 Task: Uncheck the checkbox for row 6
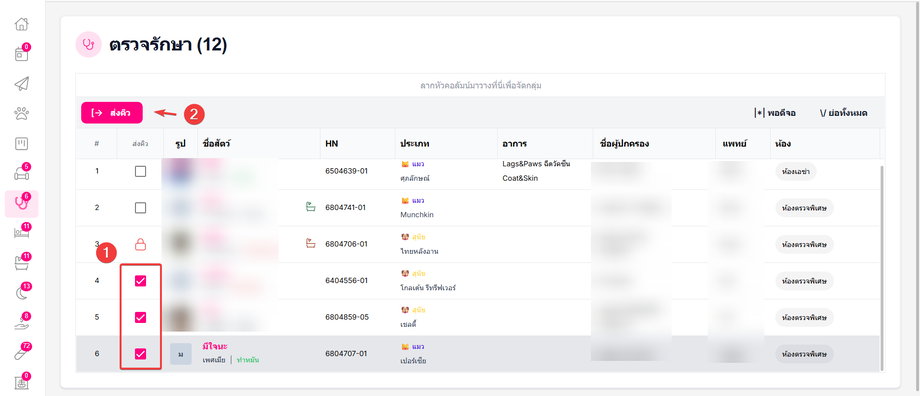pyautogui.click(x=140, y=353)
